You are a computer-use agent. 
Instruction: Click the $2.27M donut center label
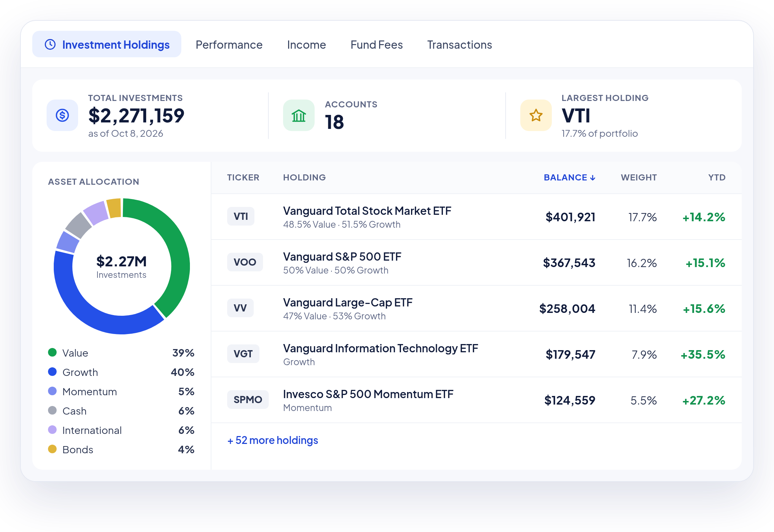coord(121,261)
